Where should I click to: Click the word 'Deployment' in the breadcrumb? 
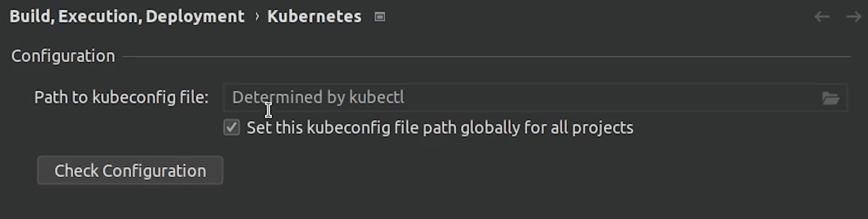click(195, 17)
